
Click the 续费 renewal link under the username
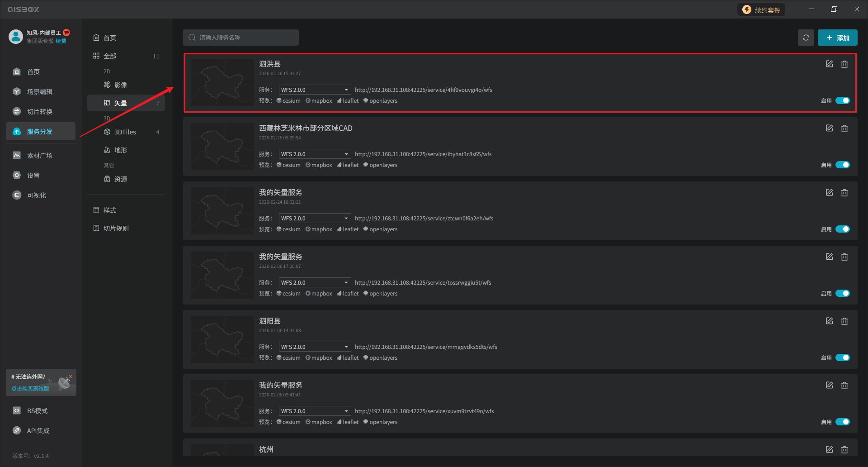click(61, 41)
